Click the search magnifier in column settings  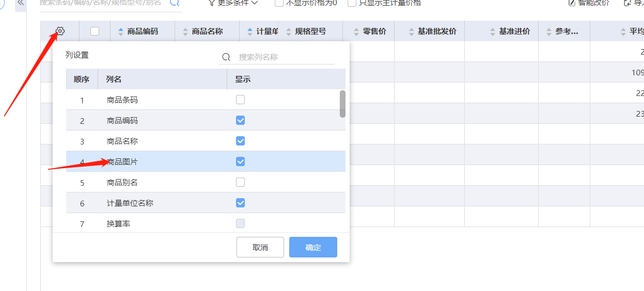[x=226, y=57]
